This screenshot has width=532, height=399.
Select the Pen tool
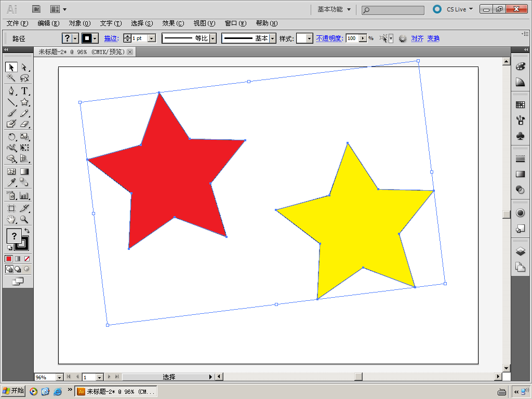pos(11,90)
